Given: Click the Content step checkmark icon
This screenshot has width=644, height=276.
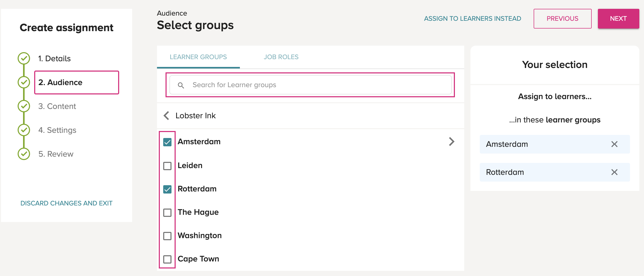Looking at the screenshot, I should pyautogui.click(x=24, y=106).
